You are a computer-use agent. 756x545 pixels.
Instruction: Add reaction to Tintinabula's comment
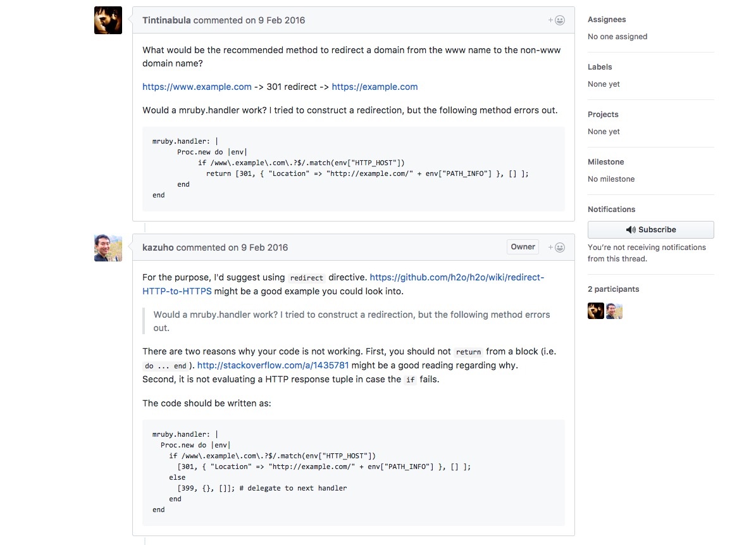(x=556, y=20)
